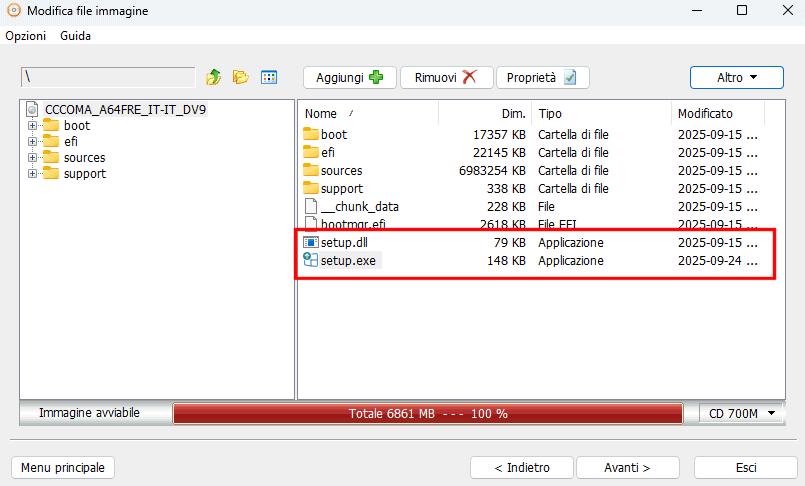Change the file list view mode icon

tap(269, 77)
